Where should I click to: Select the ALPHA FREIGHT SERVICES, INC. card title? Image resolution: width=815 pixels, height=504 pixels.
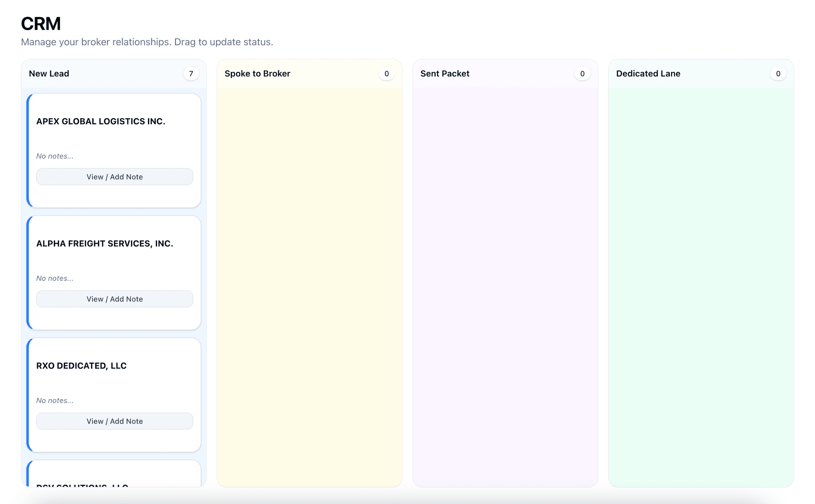tap(105, 243)
